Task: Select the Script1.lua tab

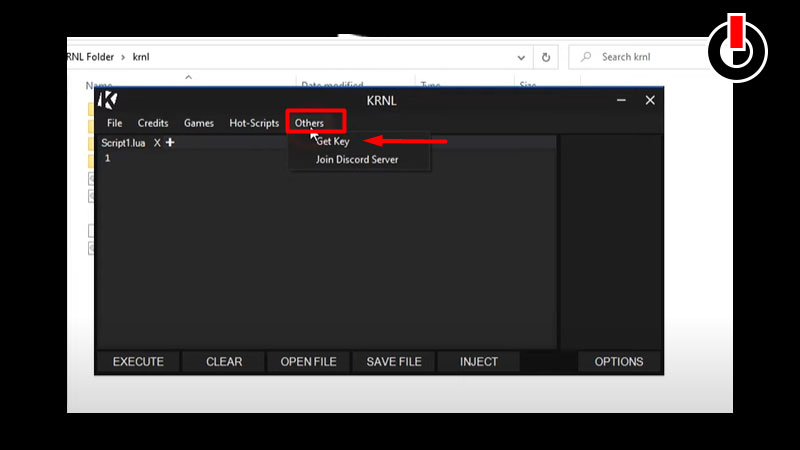Action: click(x=123, y=143)
